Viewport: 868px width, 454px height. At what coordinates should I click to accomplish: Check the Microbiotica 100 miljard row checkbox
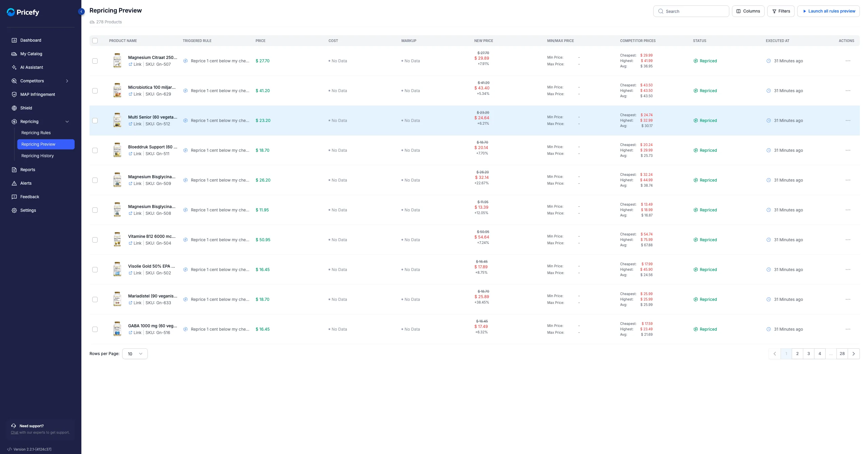coord(95,91)
